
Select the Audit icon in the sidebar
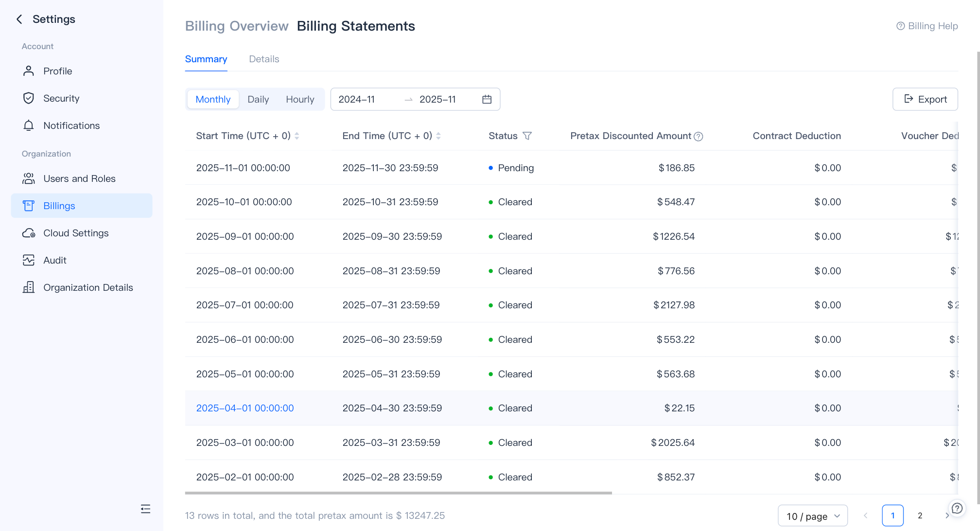click(x=28, y=260)
